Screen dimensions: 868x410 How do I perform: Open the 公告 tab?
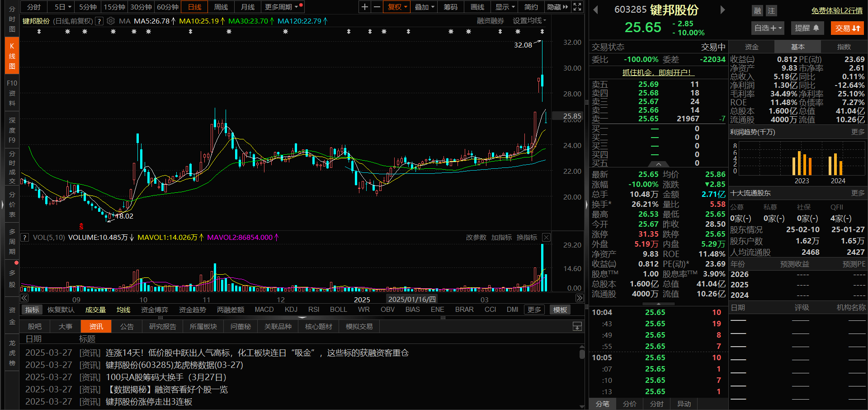(127, 326)
